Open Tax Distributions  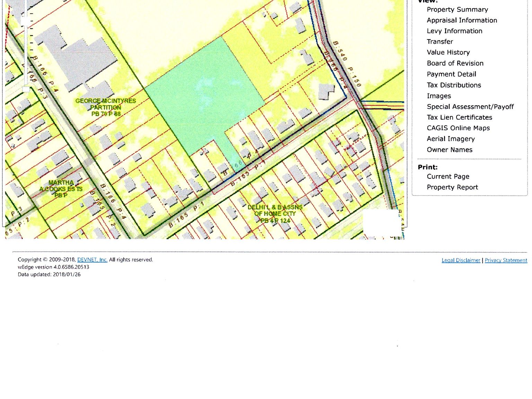click(x=454, y=85)
